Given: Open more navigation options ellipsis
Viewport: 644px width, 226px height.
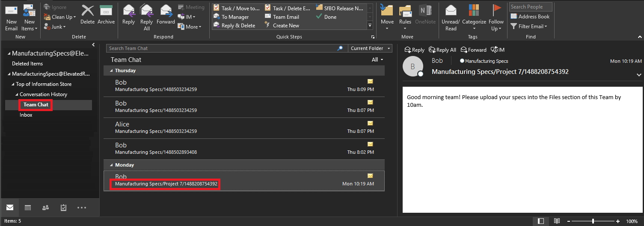Looking at the screenshot, I should point(82,208).
